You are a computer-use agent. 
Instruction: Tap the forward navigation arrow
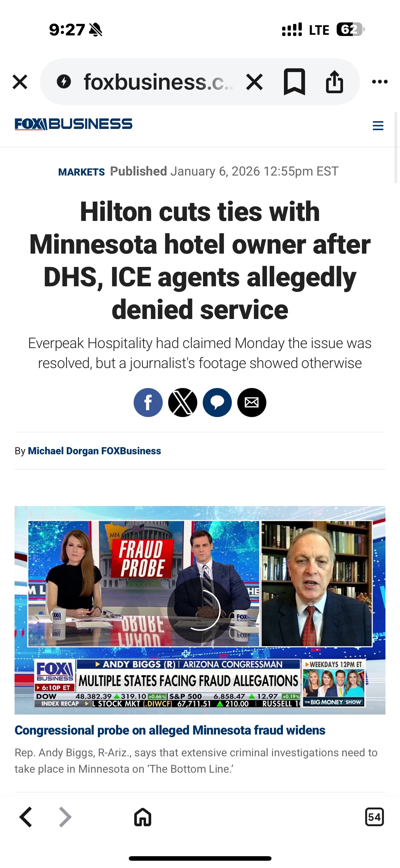65,817
